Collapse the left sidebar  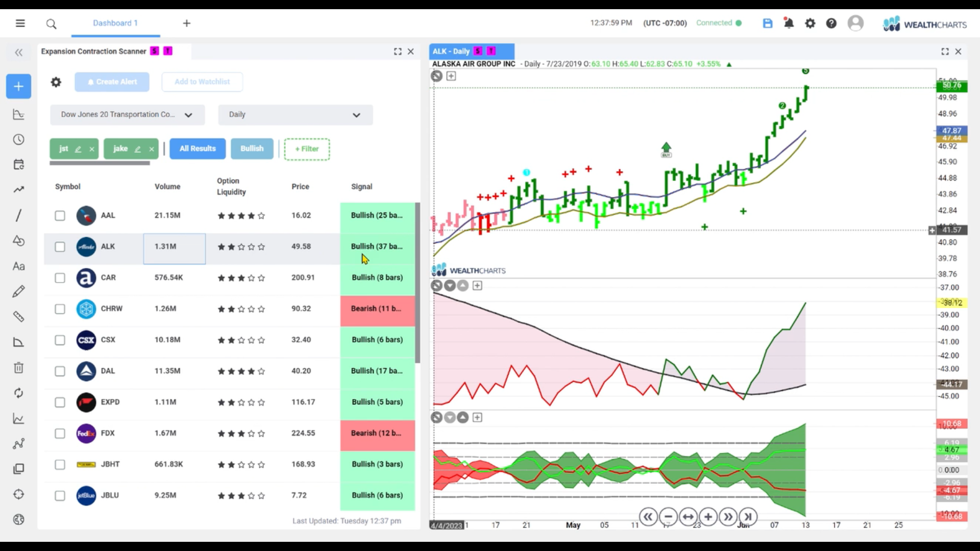tap(19, 52)
